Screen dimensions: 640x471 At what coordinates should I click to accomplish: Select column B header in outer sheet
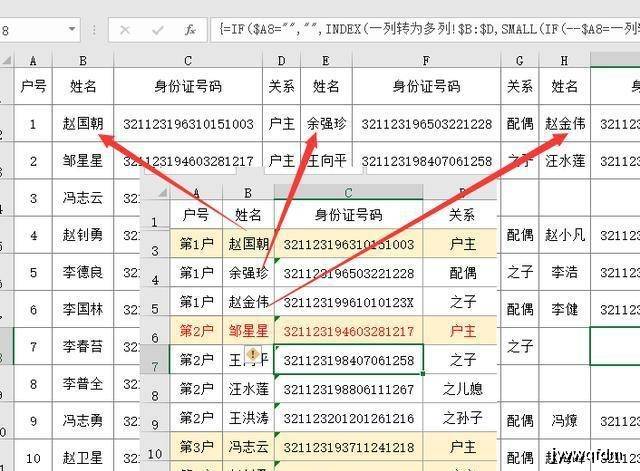click(x=83, y=61)
